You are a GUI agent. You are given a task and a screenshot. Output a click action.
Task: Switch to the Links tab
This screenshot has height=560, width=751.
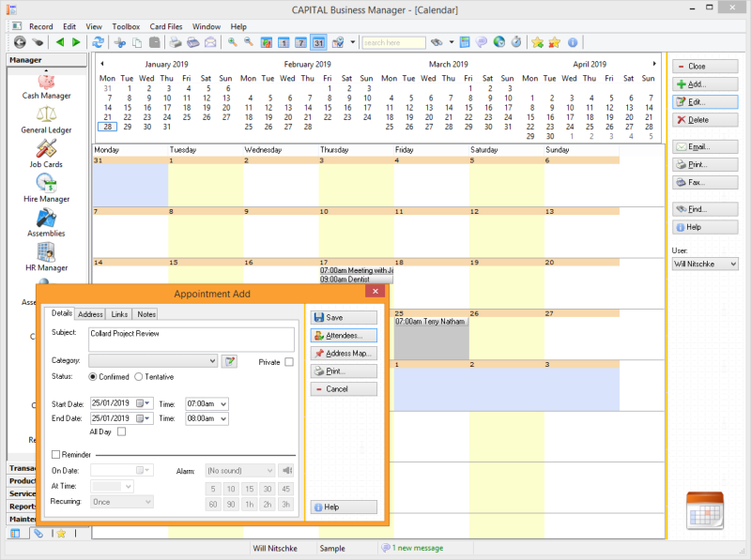[x=119, y=314]
